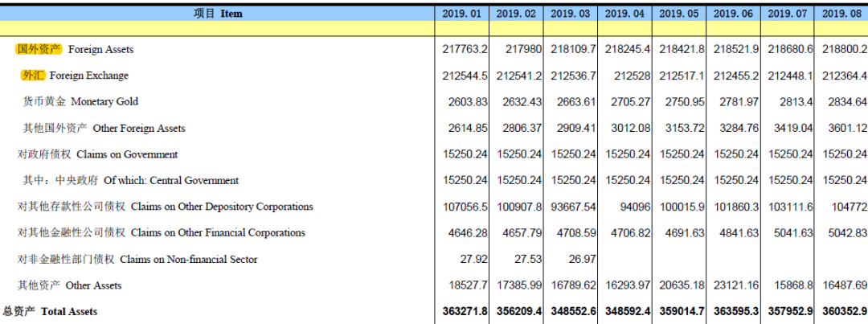The width and height of the screenshot is (868, 324).
Task: Select Foreign Exchange value 212528
Action: (x=633, y=76)
